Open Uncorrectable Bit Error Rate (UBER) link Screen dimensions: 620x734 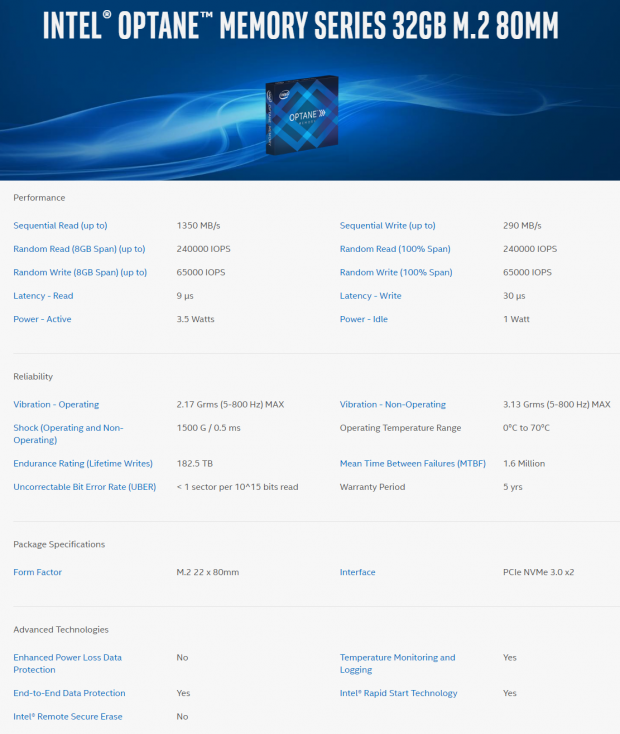(x=85, y=487)
